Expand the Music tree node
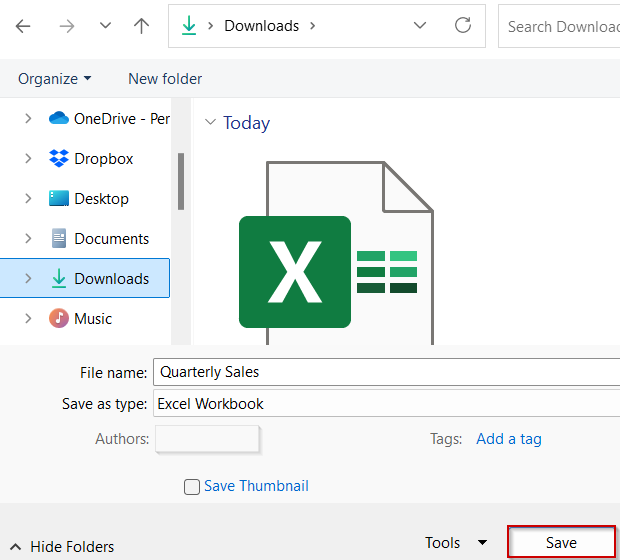 tap(28, 318)
